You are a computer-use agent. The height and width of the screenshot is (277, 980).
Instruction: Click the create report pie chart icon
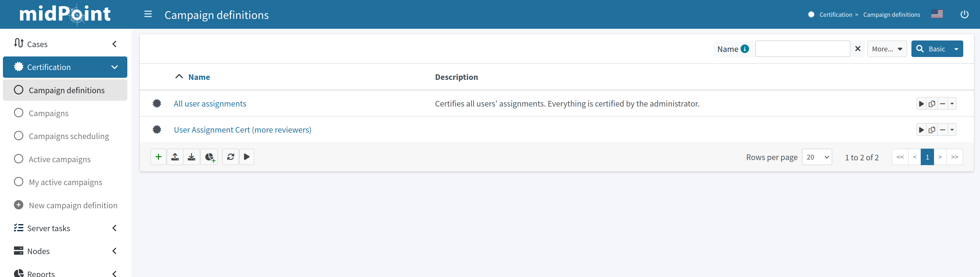(209, 157)
